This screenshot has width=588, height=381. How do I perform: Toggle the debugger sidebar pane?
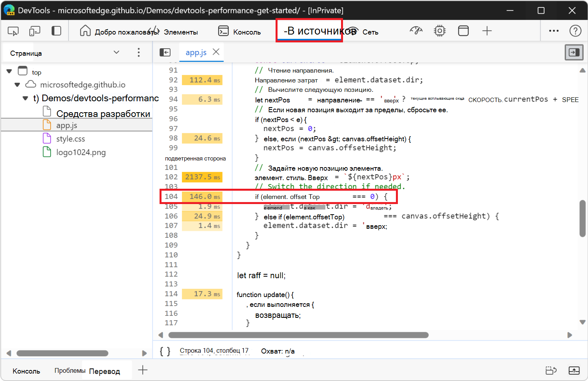coord(574,52)
